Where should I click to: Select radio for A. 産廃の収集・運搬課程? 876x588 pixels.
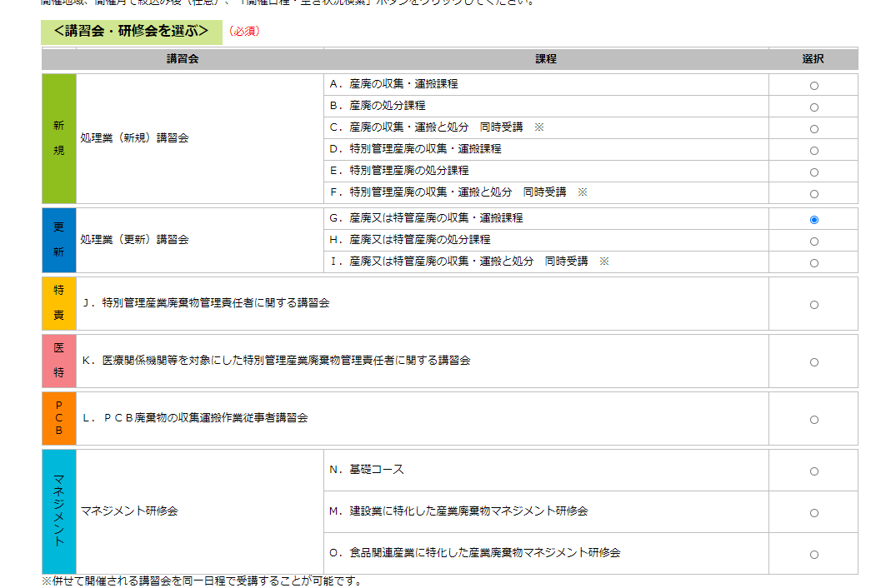click(x=813, y=86)
